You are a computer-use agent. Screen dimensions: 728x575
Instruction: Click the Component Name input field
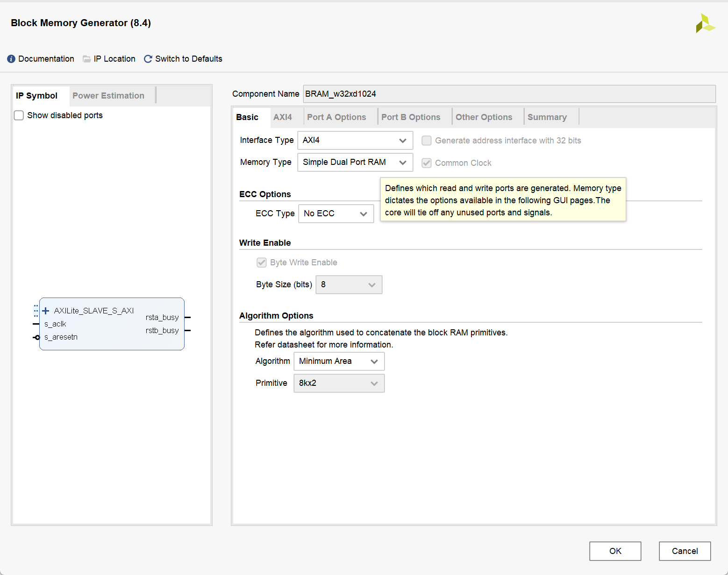(x=509, y=94)
